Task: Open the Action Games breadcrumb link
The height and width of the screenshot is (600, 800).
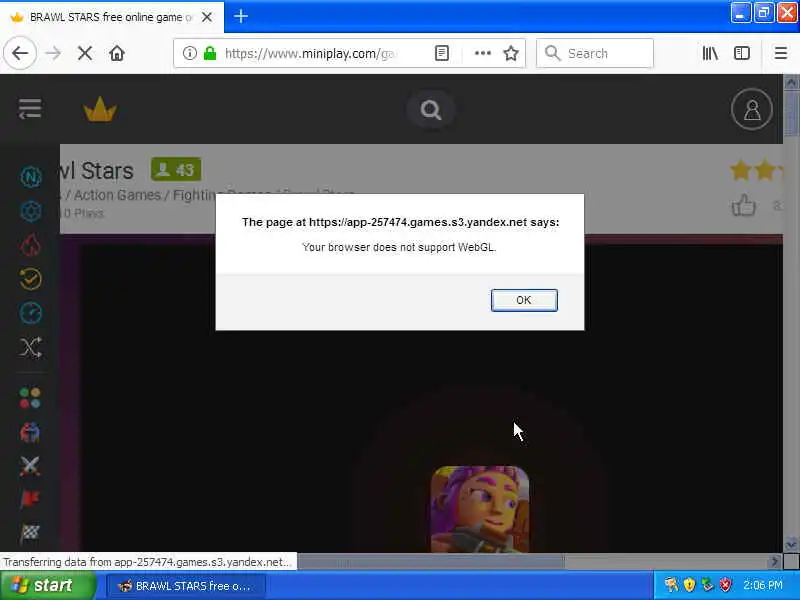Action: [117, 195]
